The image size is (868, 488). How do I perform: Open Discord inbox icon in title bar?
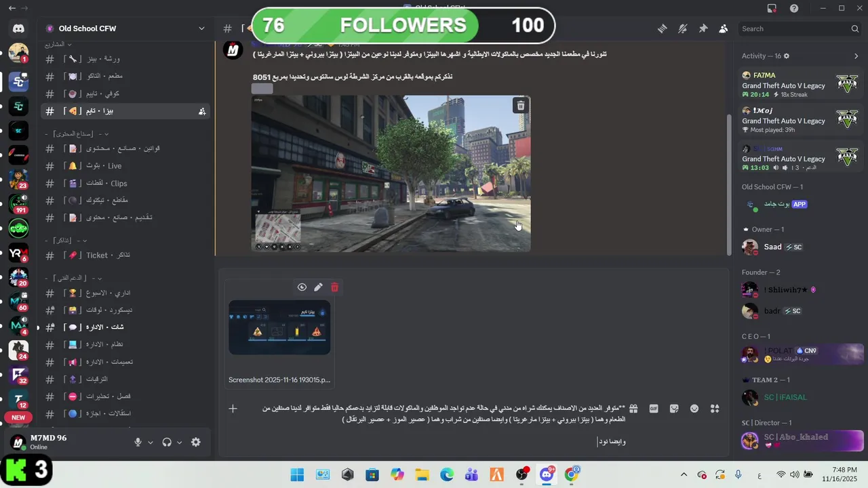[x=772, y=8]
